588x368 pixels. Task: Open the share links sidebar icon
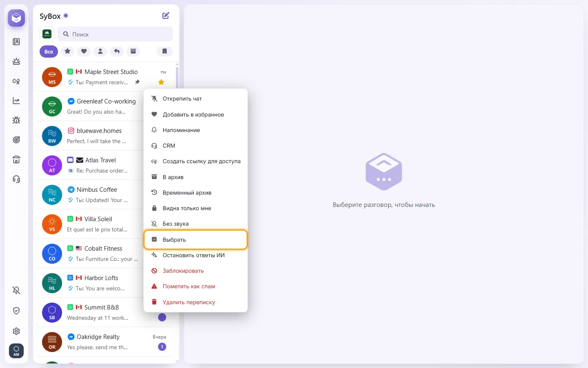pyautogui.click(x=16, y=81)
